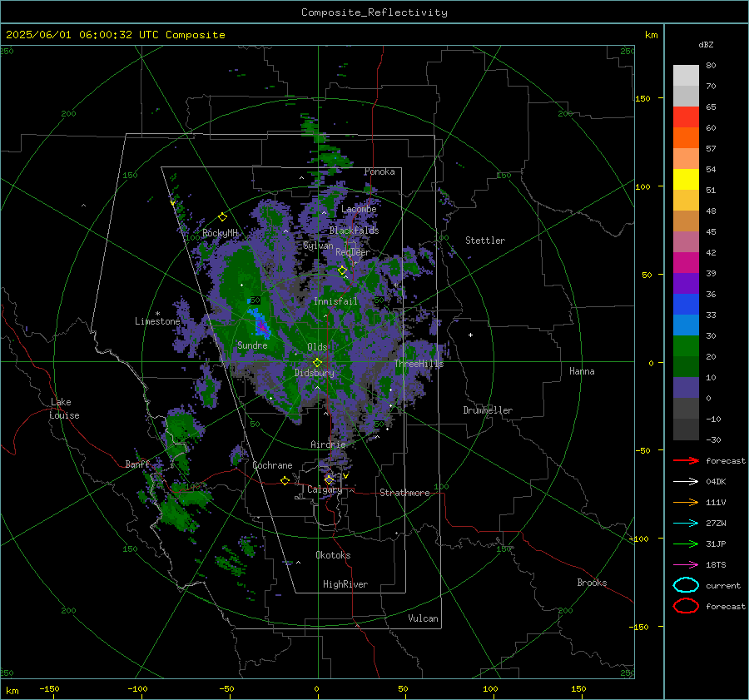Image resolution: width=749 pixels, height=700 pixels.
Task: Select the RedDeer label on map
Action: pyautogui.click(x=353, y=252)
